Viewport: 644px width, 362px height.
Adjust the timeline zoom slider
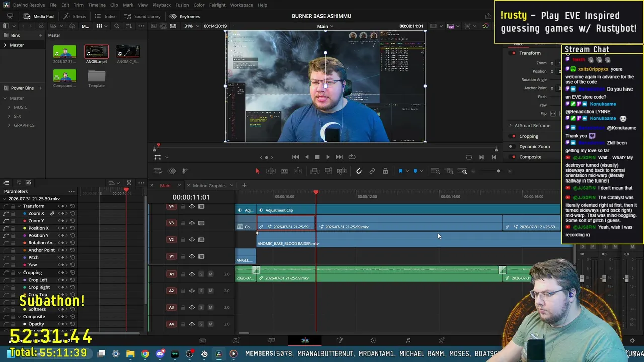pos(498,171)
